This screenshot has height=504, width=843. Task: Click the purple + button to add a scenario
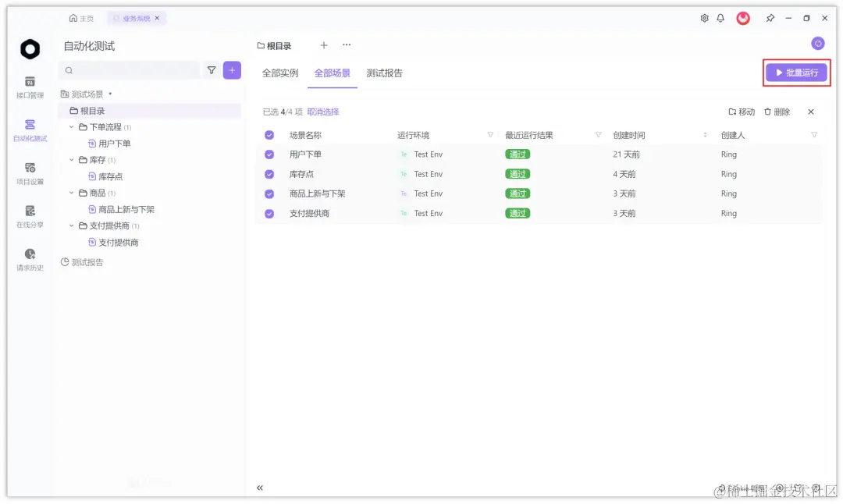(231, 70)
